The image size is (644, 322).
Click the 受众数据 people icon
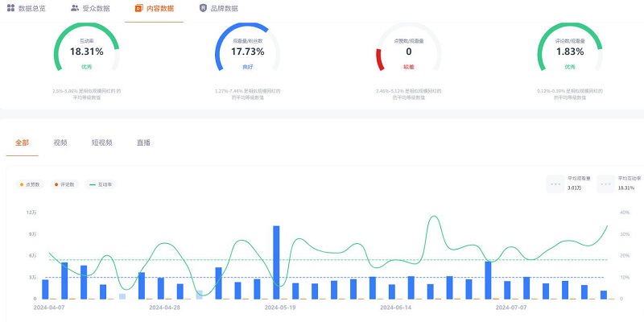(75, 8)
